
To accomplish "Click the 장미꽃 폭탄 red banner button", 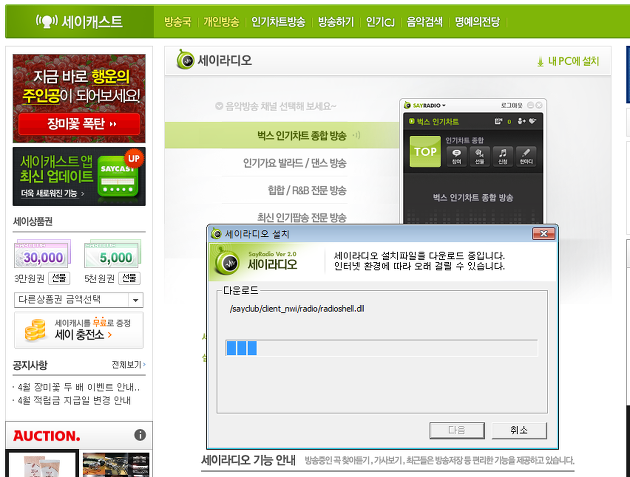I will point(79,124).
